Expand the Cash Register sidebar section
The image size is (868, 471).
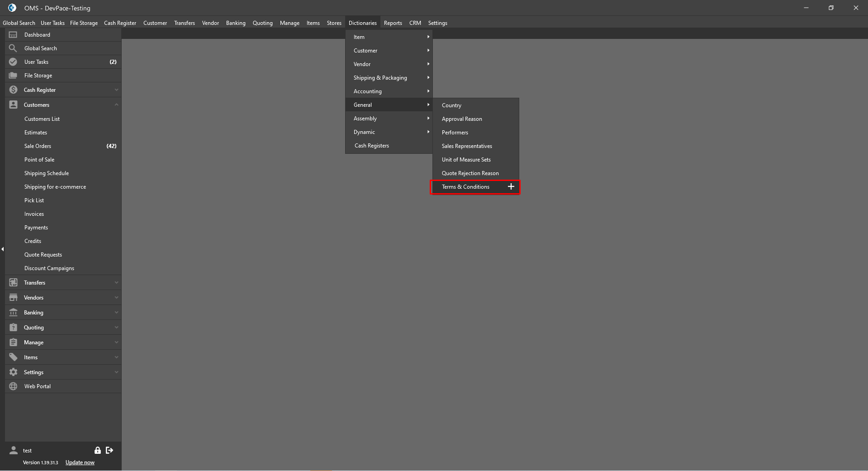pos(116,90)
